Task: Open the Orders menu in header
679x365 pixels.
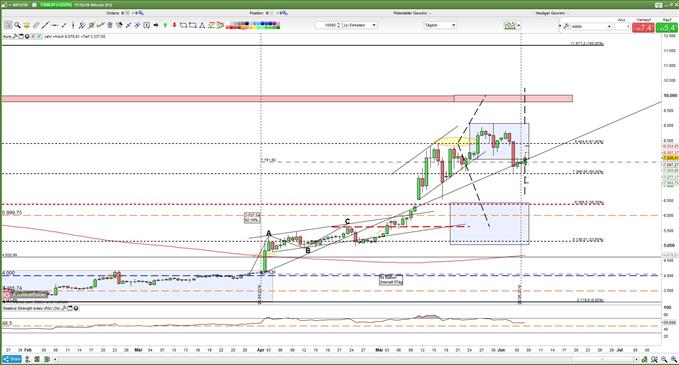Action: pos(113,13)
